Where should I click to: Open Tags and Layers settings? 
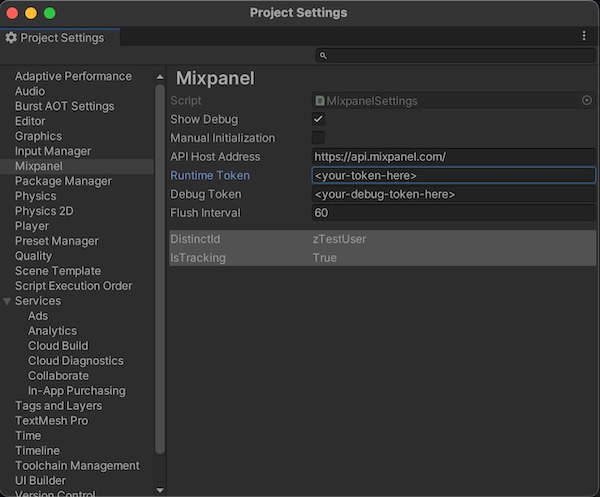pos(59,406)
